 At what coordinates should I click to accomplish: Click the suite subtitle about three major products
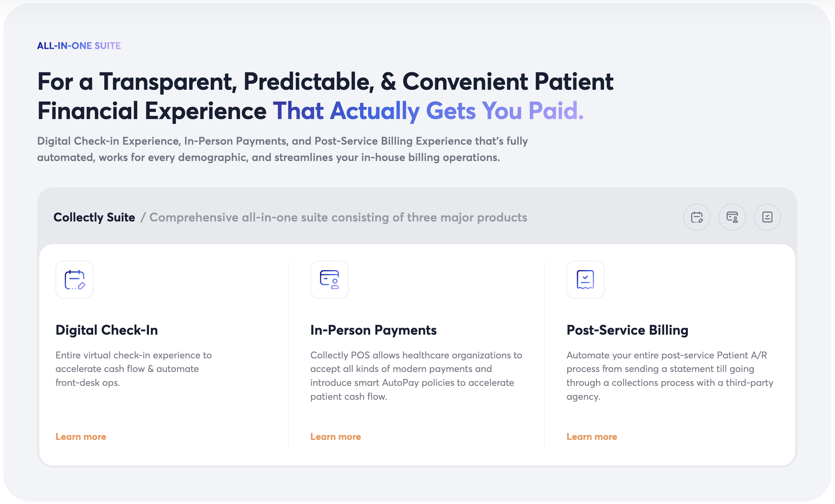338,217
